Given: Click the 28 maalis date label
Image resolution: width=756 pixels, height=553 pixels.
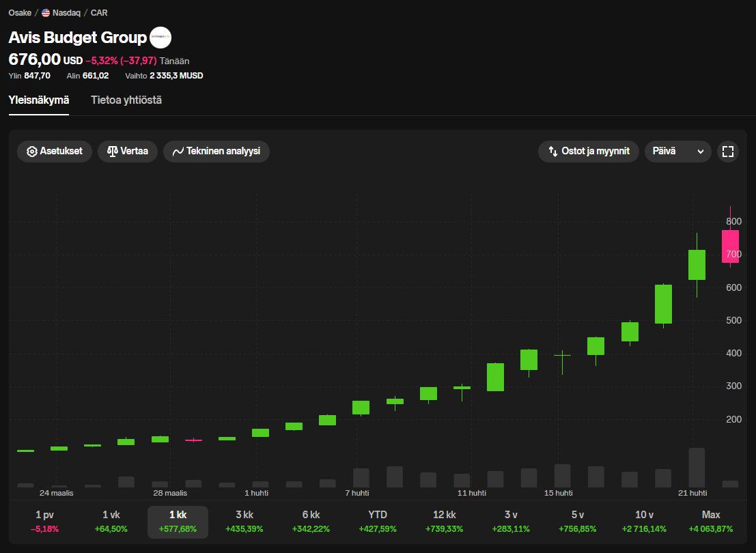Looking at the screenshot, I should point(170,493).
